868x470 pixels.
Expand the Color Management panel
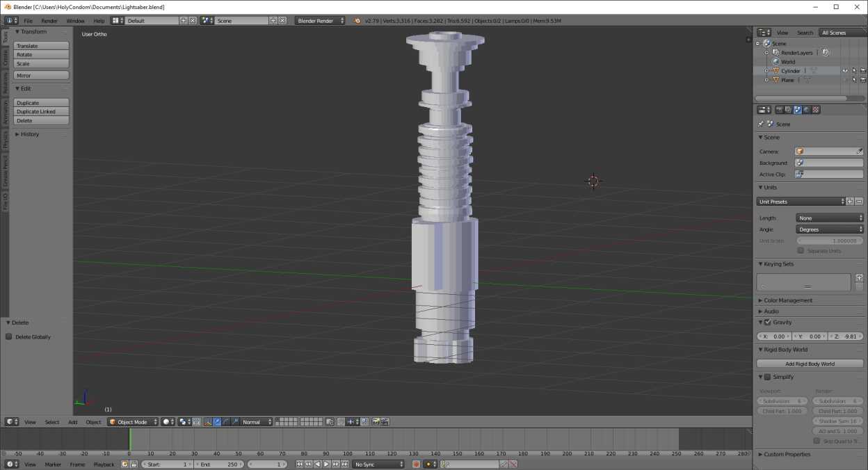tap(787, 300)
